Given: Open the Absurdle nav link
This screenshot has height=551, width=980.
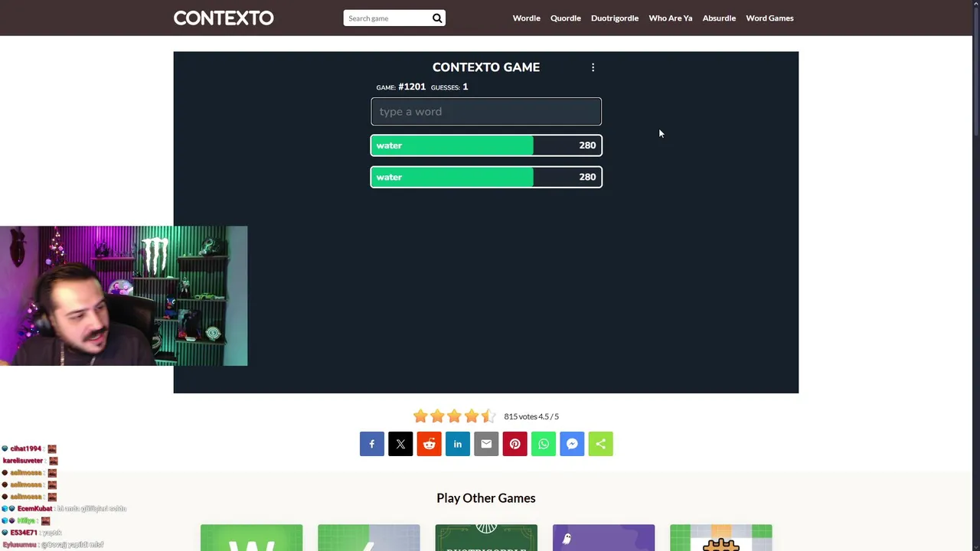Looking at the screenshot, I should click(719, 18).
